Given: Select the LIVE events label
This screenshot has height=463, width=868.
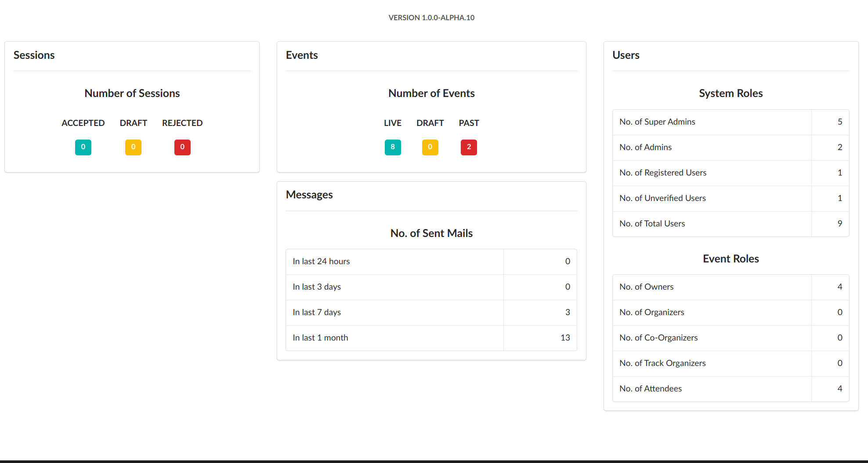Looking at the screenshot, I should (393, 123).
